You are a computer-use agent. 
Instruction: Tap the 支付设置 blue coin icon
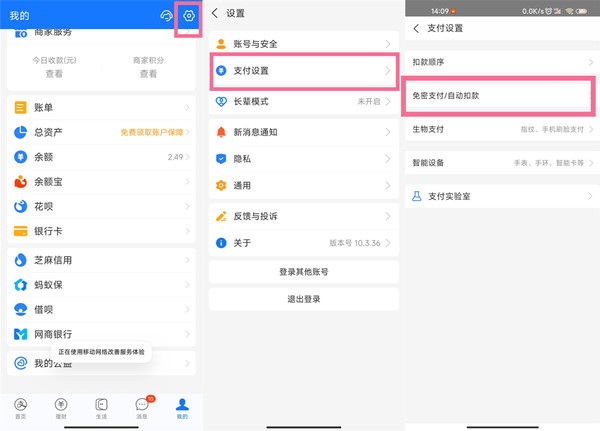[221, 70]
